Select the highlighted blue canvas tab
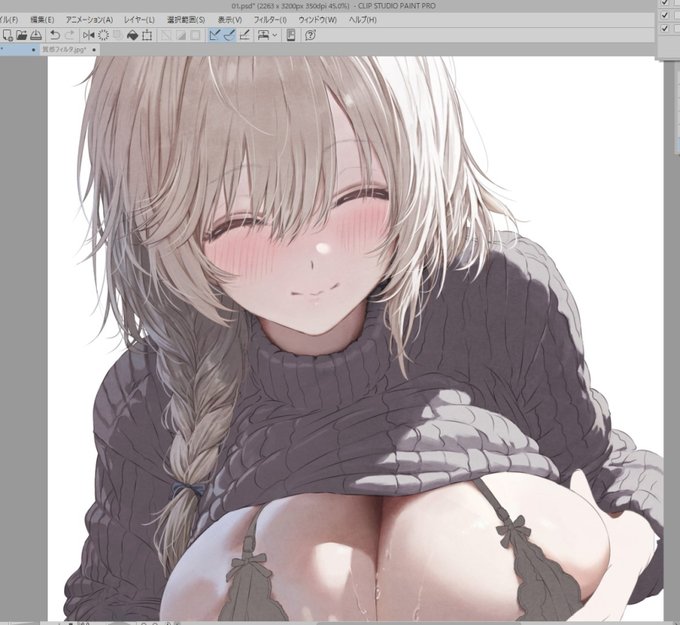 click(x=20, y=49)
